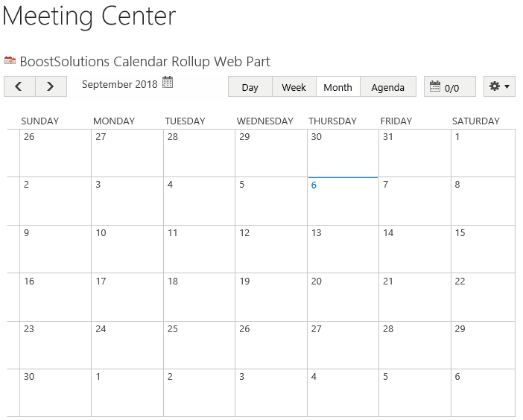Click the Calendar Rollup web part icon

coord(10,60)
